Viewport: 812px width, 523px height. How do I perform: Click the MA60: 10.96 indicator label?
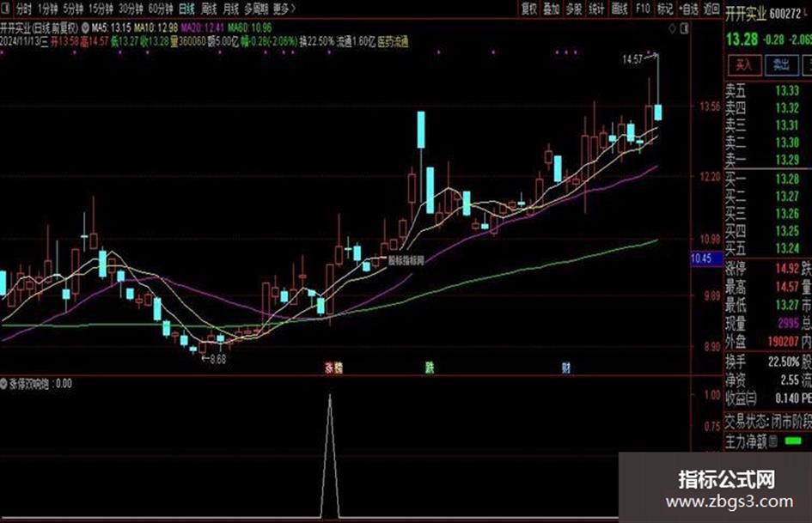coord(249,27)
